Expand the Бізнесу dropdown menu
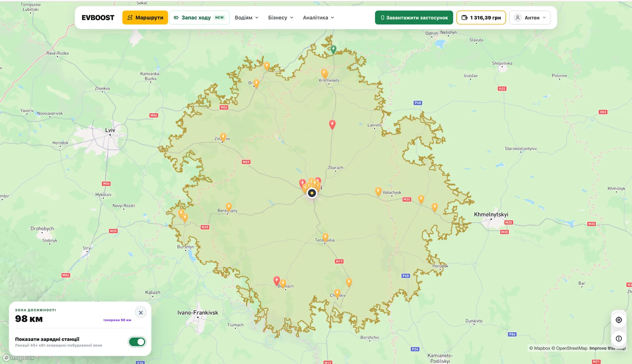The image size is (632, 364). (x=280, y=18)
